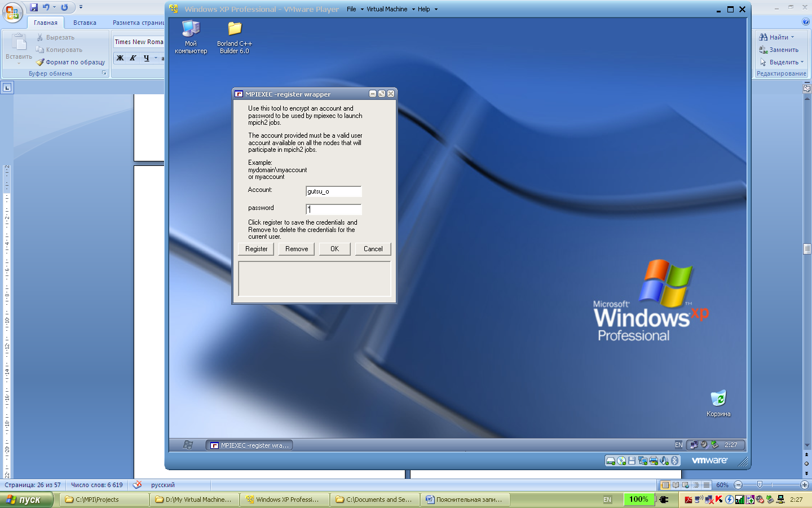Click the Times New Roman font box

pyautogui.click(x=139, y=42)
